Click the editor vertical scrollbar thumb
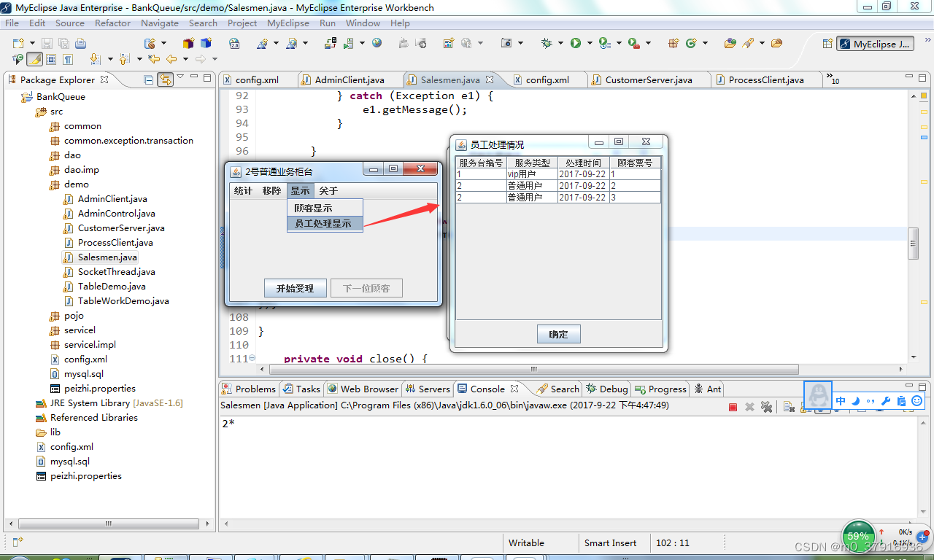Screen dimensions: 934x560 pos(914,244)
